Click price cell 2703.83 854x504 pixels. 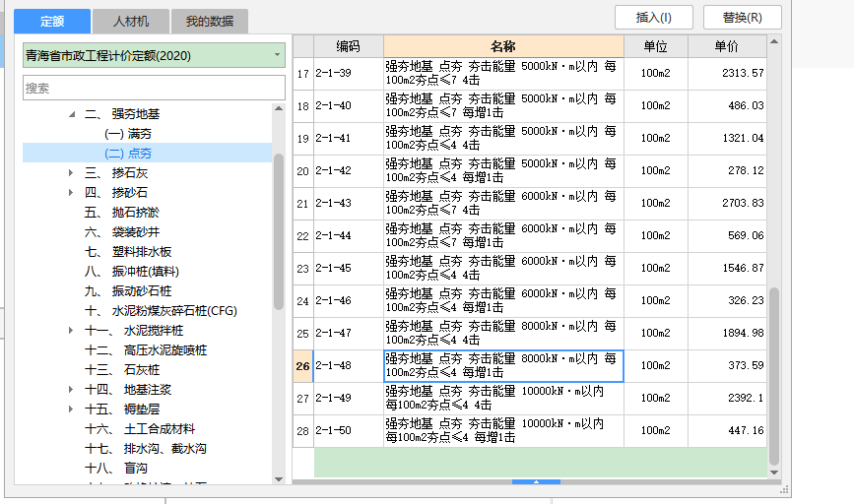[x=728, y=203]
